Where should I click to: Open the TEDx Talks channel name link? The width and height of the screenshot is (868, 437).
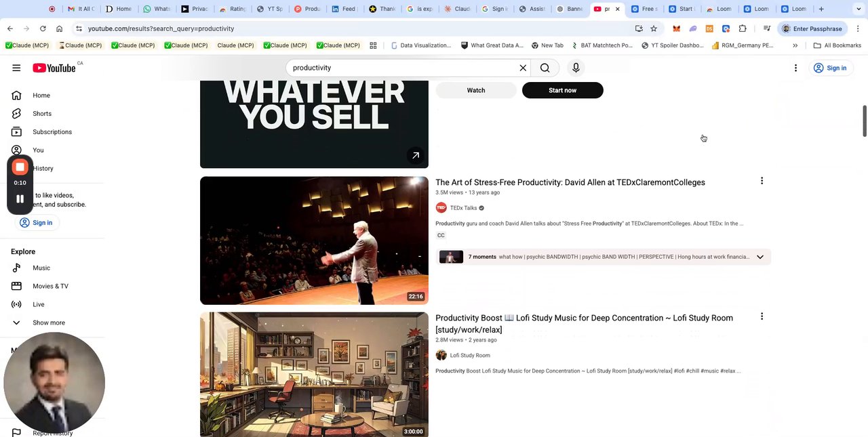pos(464,208)
